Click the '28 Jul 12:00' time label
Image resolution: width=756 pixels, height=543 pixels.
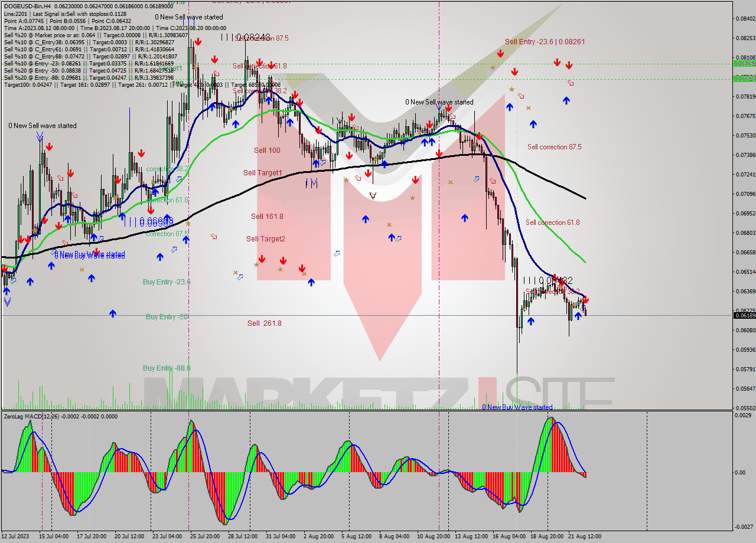(x=242, y=537)
